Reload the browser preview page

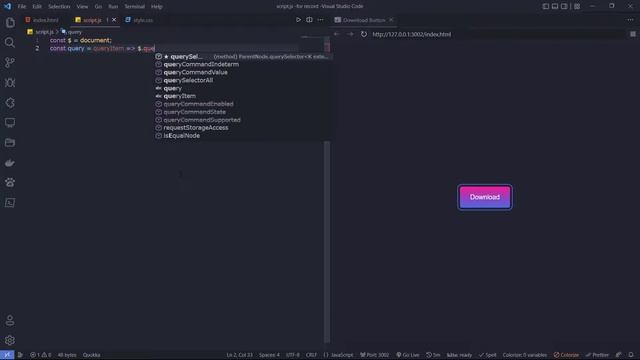[x=364, y=34]
